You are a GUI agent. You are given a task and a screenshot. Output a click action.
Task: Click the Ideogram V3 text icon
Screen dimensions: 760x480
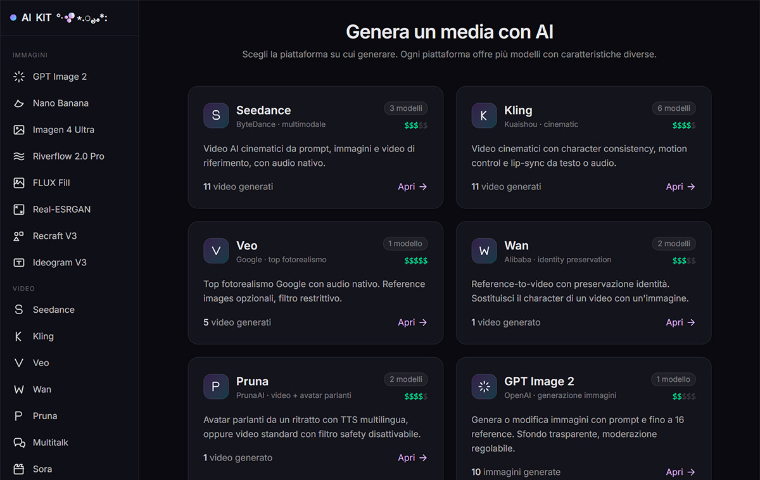(19, 262)
